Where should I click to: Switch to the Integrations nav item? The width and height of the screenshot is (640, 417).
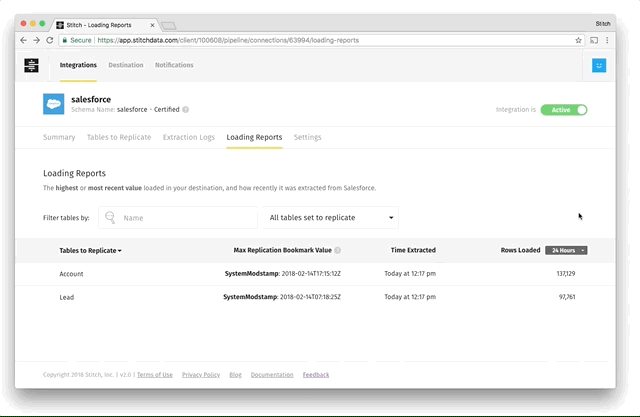[x=78, y=65]
